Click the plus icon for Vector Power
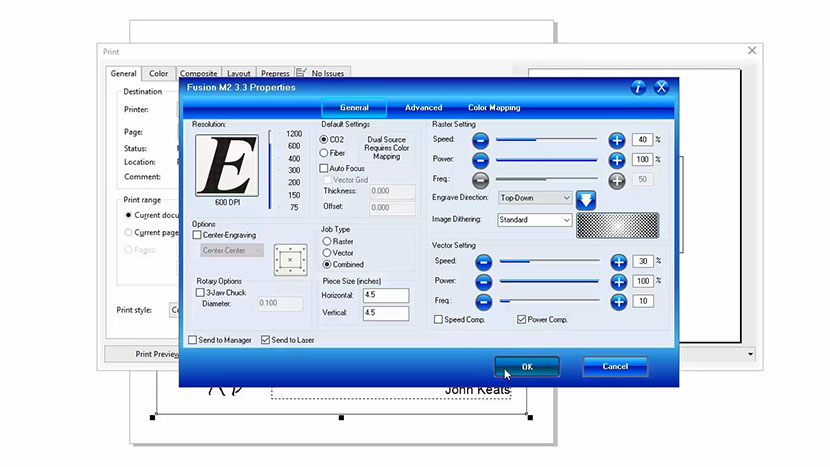This screenshot has width=830, height=467. coord(617,282)
